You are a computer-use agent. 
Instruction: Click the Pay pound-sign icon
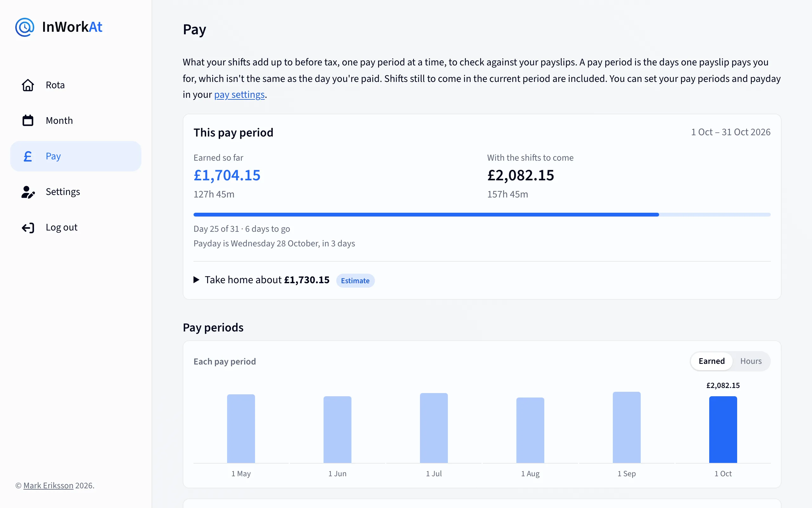tap(28, 156)
